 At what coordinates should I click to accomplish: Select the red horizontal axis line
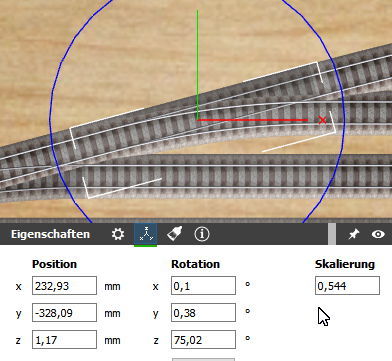[253, 120]
